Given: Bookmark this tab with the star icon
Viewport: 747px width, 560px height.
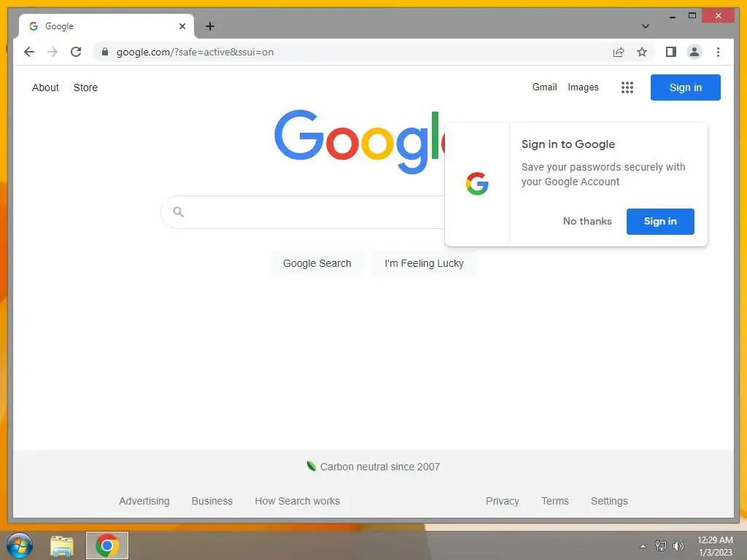Looking at the screenshot, I should [x=642, y=52].
